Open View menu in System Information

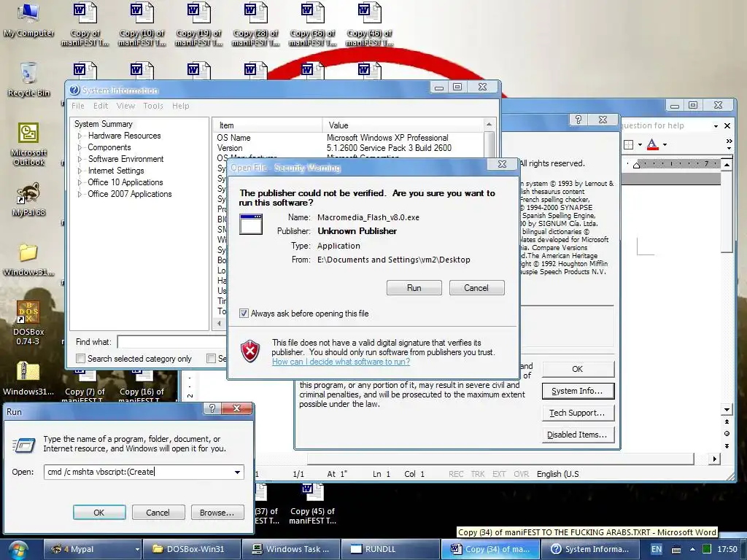(125, 106)
